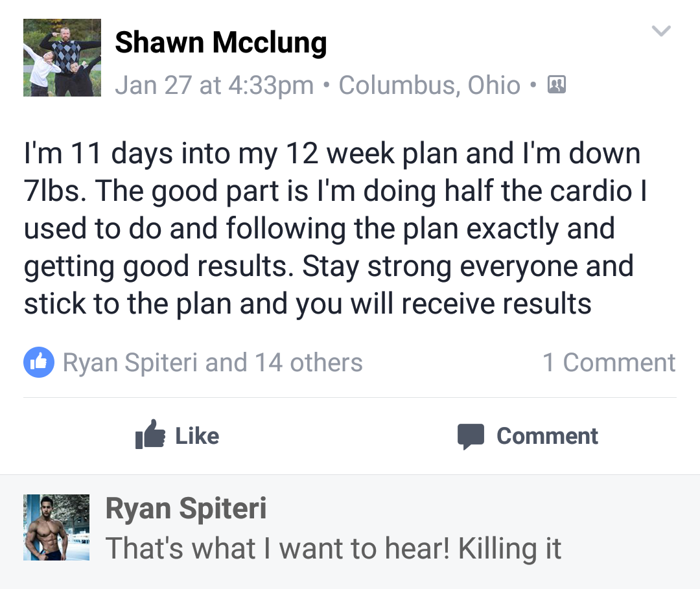
Task: Open the Columbus, Ohio location link
Action: [x=429, y=85]
